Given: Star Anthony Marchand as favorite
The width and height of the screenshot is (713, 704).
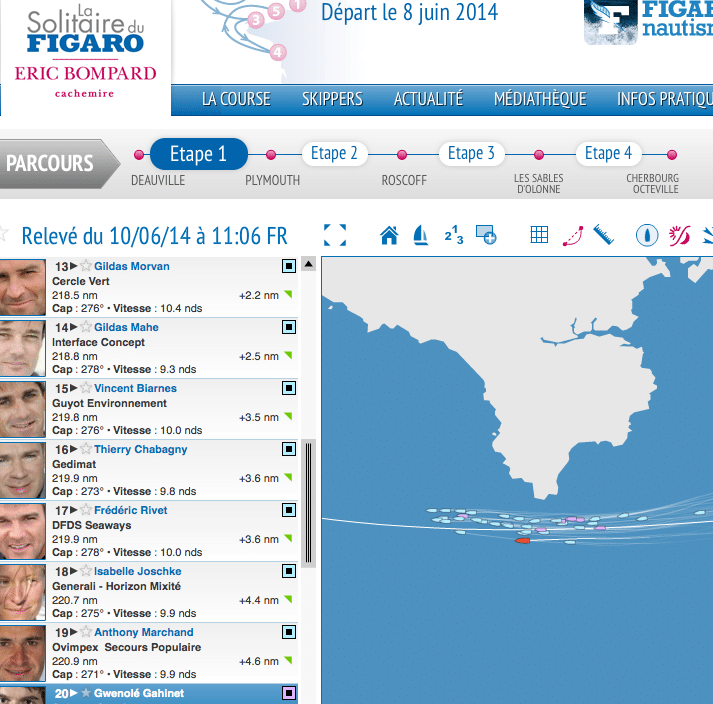Looking at the screenshot, I should pos(85,631).
